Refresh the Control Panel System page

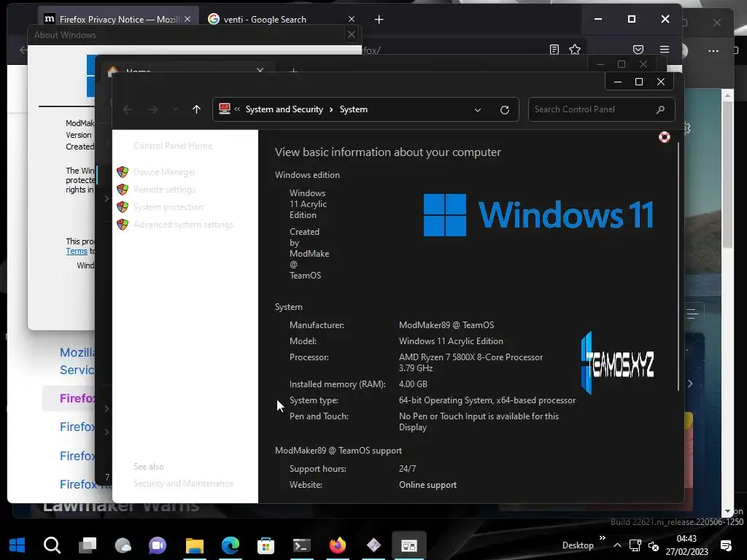point(505,109)
